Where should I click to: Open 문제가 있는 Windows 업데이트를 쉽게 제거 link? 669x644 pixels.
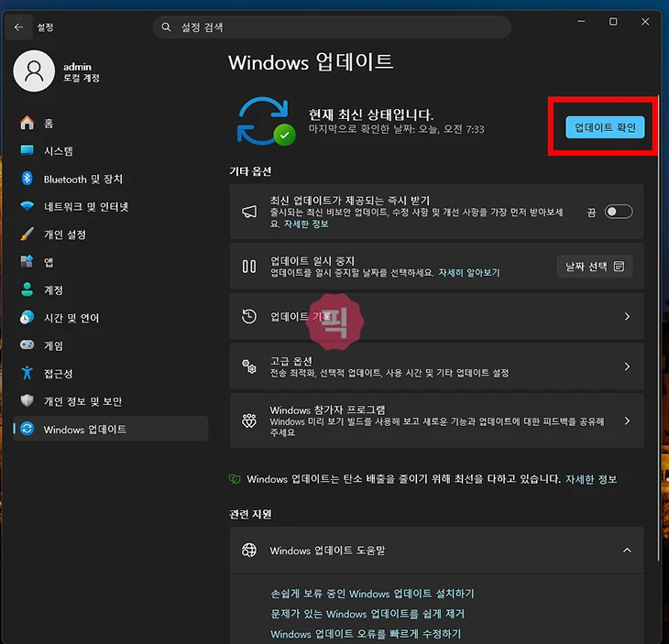(367, 613)
